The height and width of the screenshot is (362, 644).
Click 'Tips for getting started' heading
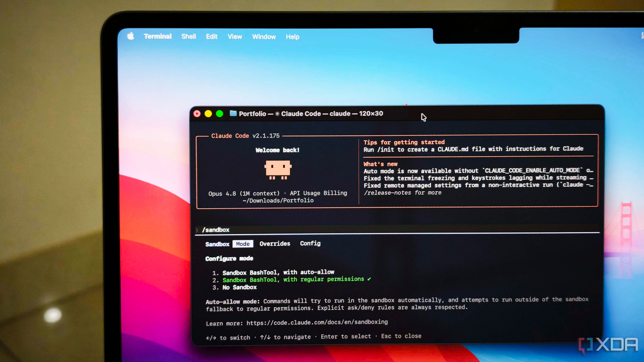[404, 142]
